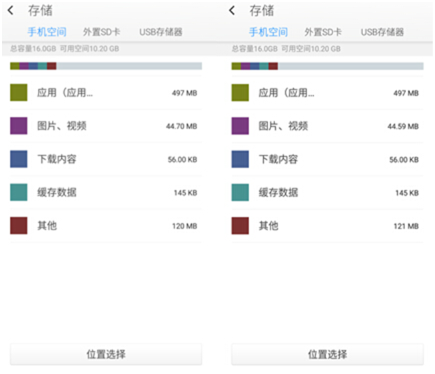Select USB存储器 tab in left screen

click(161, 32)
